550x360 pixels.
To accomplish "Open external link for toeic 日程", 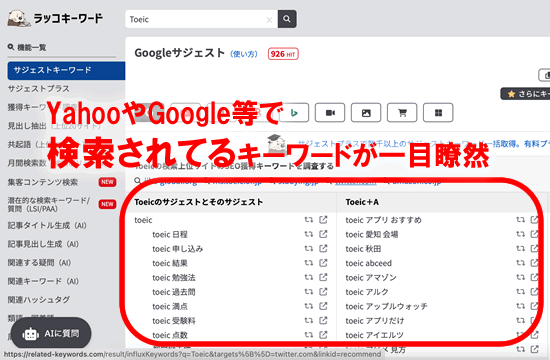I will click(x=323, y=234).
